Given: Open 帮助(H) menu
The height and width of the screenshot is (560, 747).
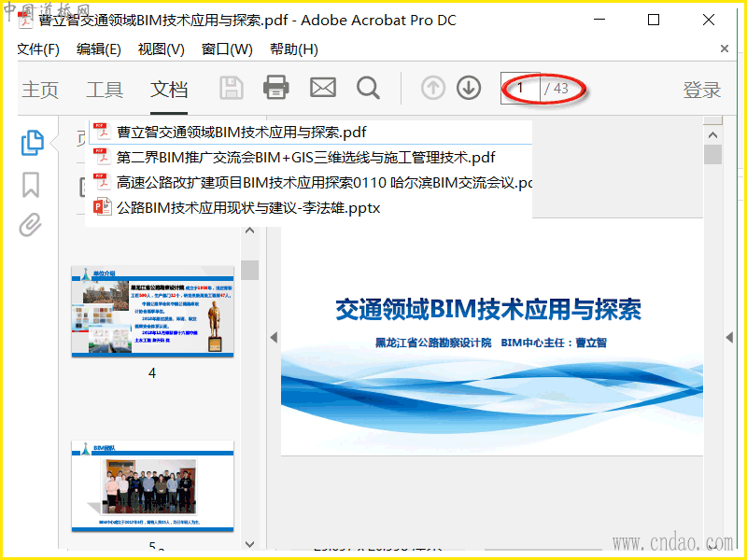Looking at the screenshot, I should coord(294,49).
